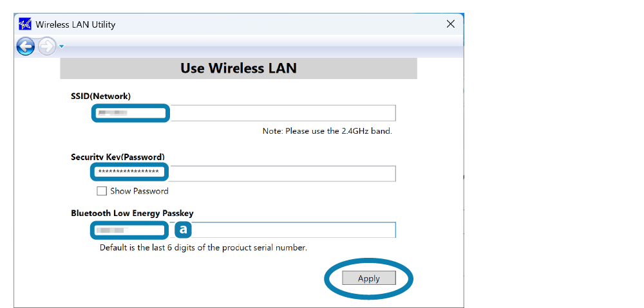Image resolution: width=644 pixels, height=308 pixels.
Task: Close the Wireless LAN Utility window
Action: point(451,24)
